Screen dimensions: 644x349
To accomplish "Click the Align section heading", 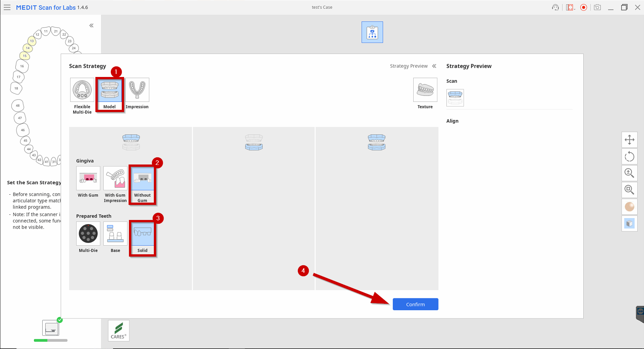I will coord(452,121).
